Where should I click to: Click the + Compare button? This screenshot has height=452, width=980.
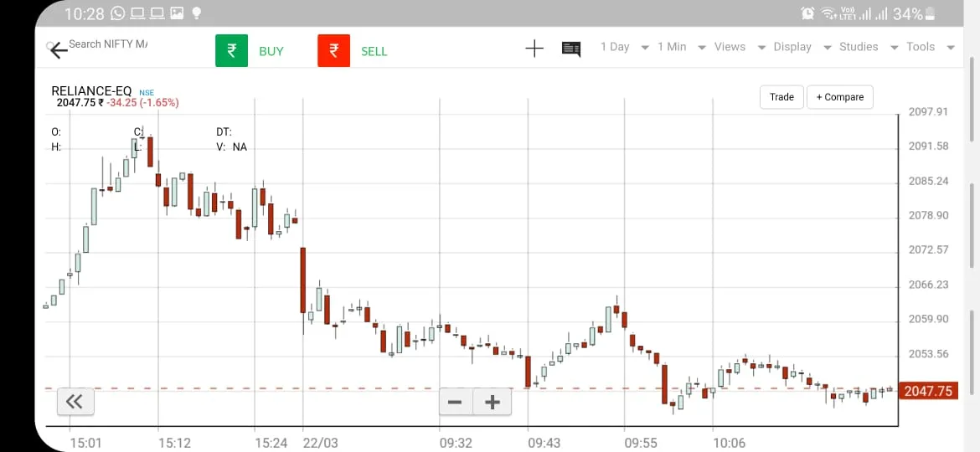[x=840, y=97]
